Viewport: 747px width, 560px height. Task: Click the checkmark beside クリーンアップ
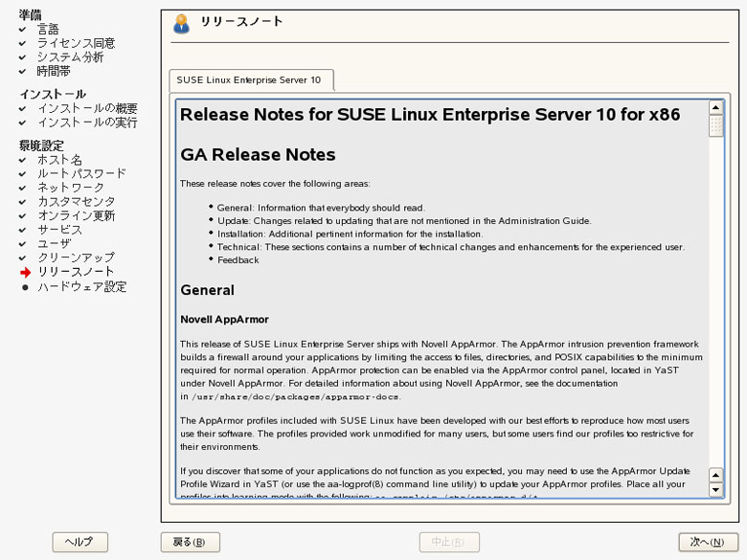point(22,258)
